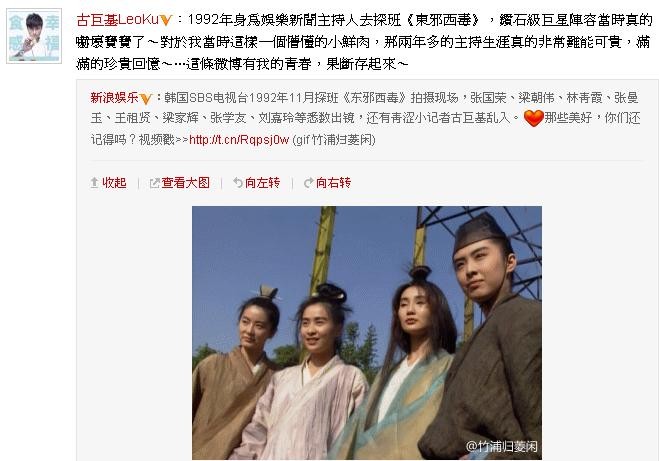659x461 pixels.
Task: Click the up-arrow icon beside 收起
Action: tap(95, 183)
